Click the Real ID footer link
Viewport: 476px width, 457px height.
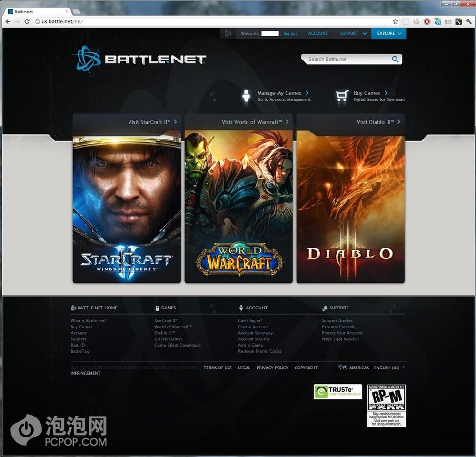tap(78, 345)
